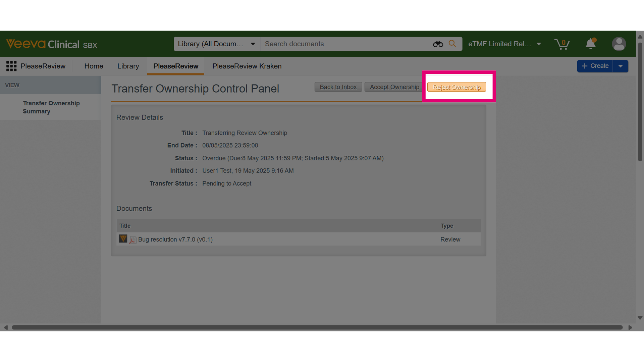Open the notifications bell

click(x=591, y=44)
